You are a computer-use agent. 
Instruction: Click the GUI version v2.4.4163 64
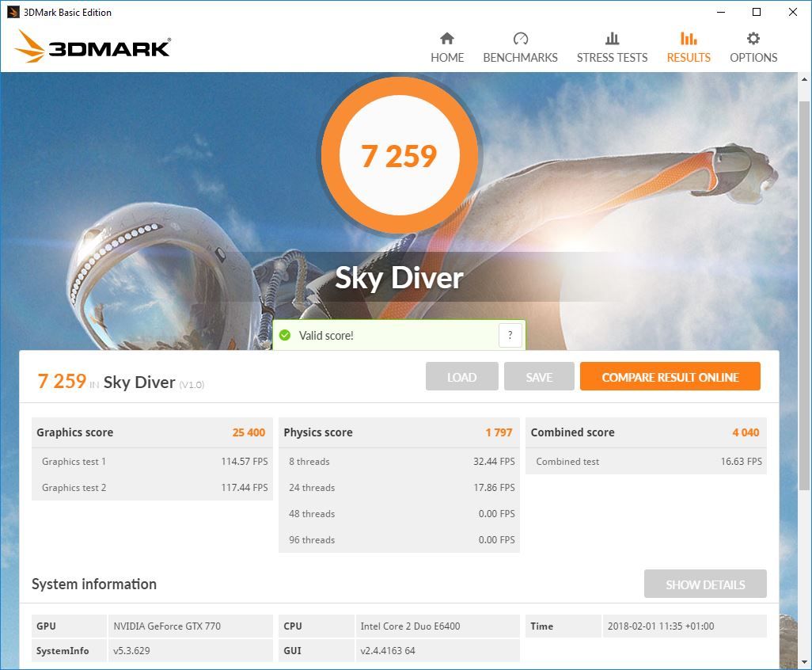[x=387, y=650]
